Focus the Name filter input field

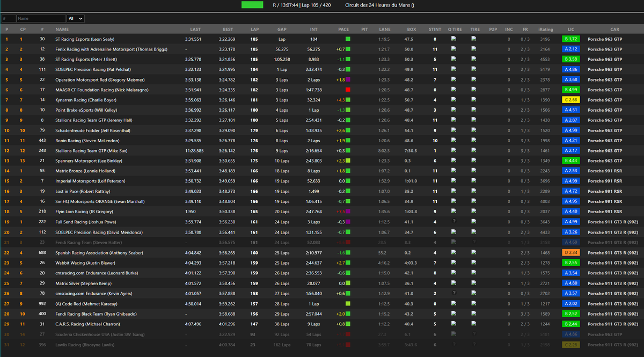coord(41,18)
